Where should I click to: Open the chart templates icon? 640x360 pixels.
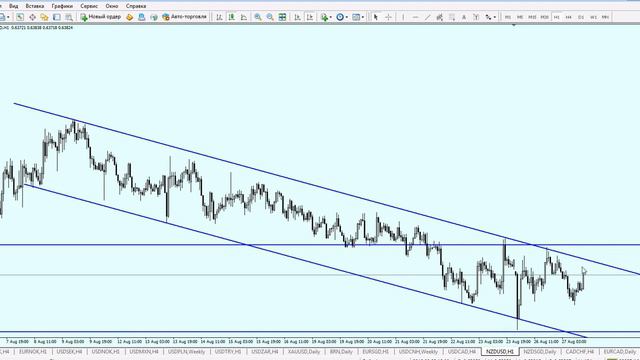pos(356,17)
